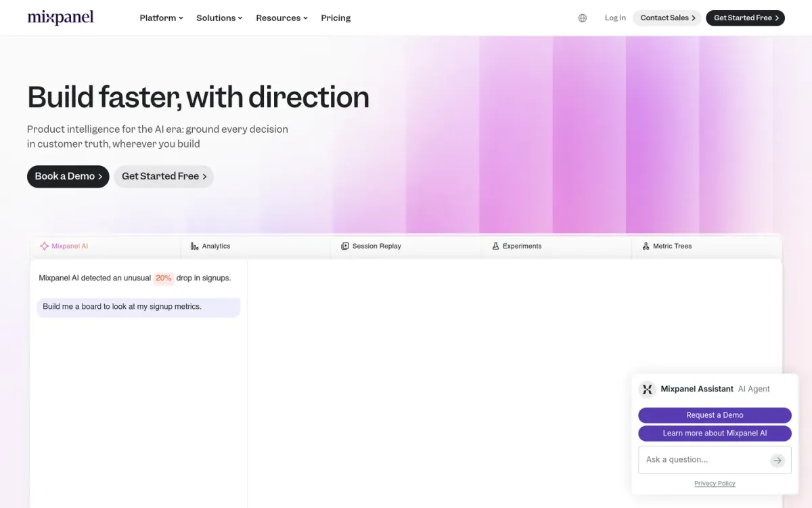Click Get Started Free in the header
The width and height of the screenshot is (812, 508).
click(x=745, y=18)
